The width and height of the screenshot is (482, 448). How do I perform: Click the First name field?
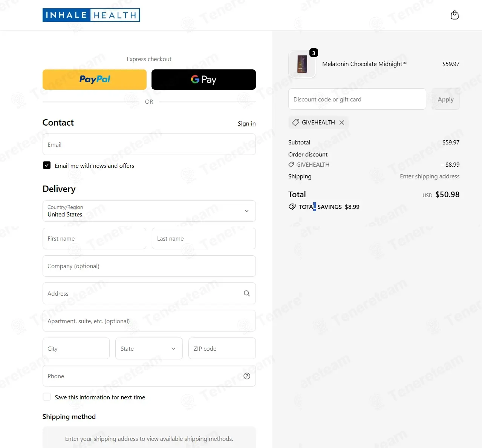(x=94, y=239)
